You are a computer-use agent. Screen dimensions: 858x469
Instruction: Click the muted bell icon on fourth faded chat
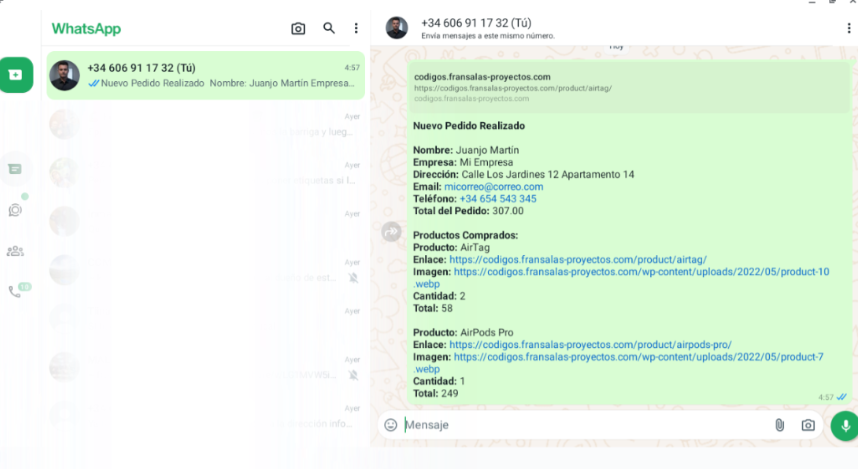click(x=353, y=278)
